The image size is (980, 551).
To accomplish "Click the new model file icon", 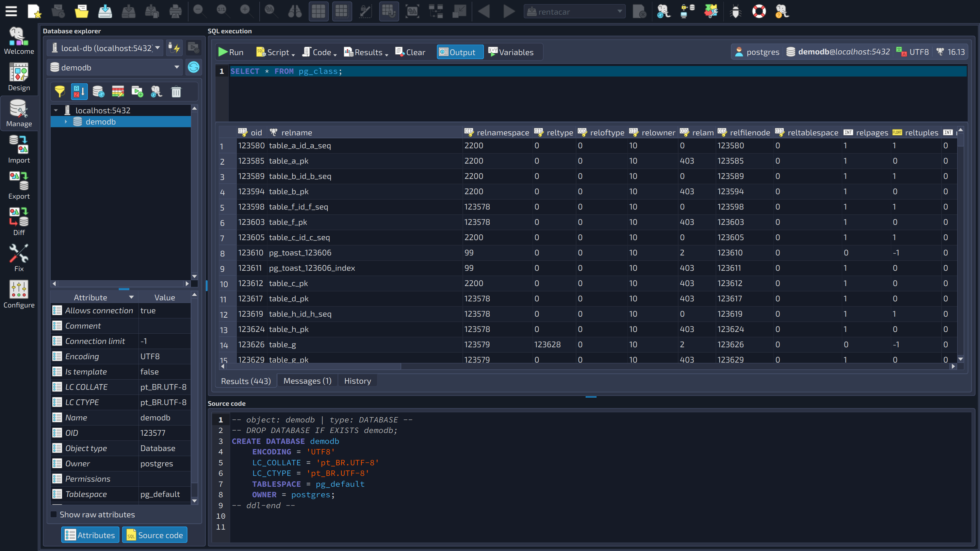I will click(x=34, y=11).
